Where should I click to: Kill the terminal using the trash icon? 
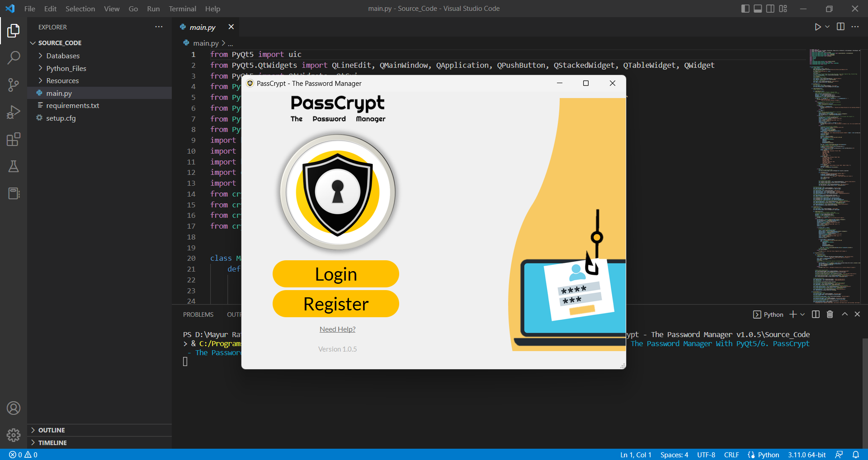coord(830,314)
